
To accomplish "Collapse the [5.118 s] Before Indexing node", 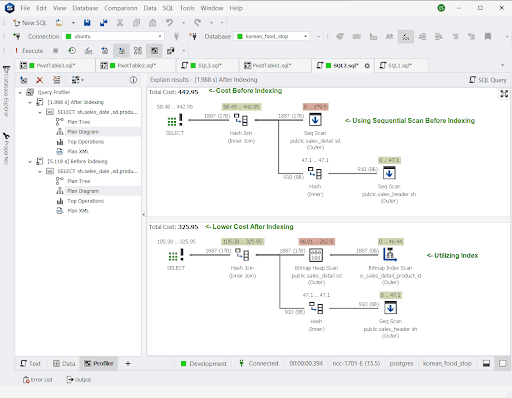I will click(x=30, y=162).
